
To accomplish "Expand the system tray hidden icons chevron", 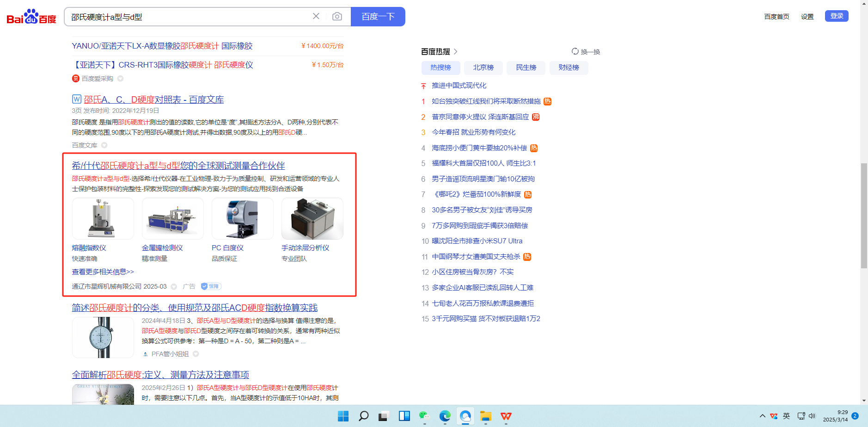I will click(763, 416).
